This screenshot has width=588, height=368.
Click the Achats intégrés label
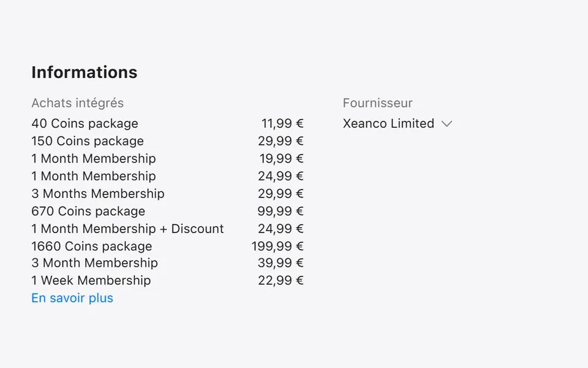click(78, 103)
